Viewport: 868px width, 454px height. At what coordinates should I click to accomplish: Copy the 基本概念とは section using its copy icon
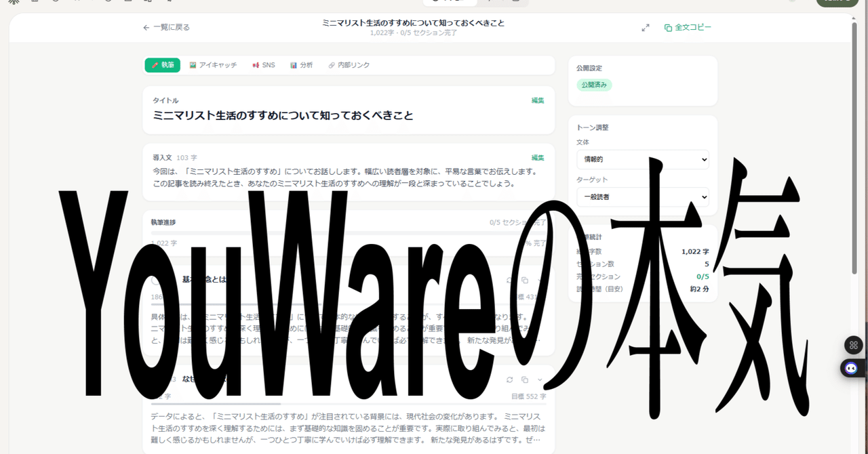[524, 279]
